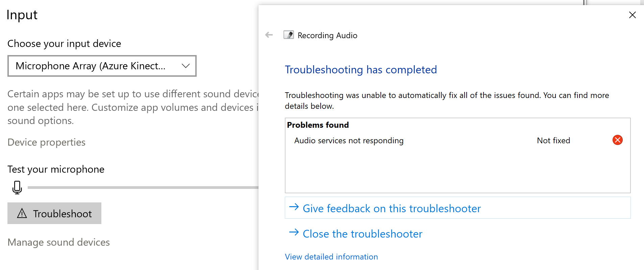The width and height of the screenshot is (644, 270).
Task: Select Close the troubleshooter
Action: (362, 234)
